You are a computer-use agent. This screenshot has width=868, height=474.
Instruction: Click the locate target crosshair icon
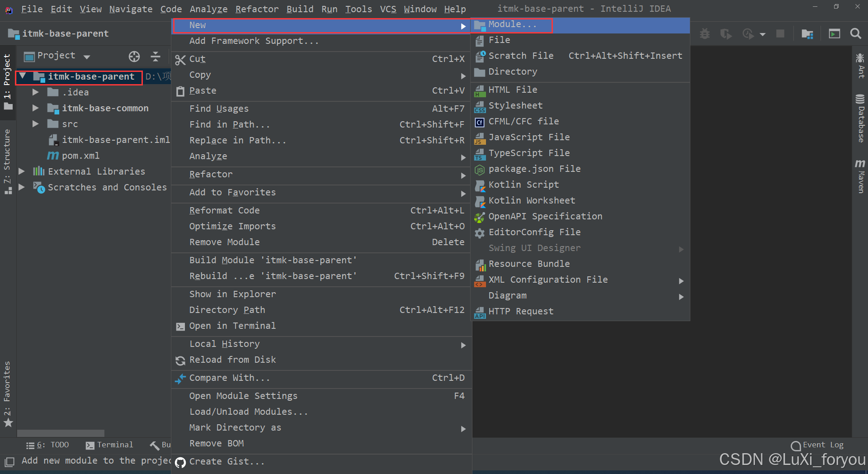click(134, 57)
